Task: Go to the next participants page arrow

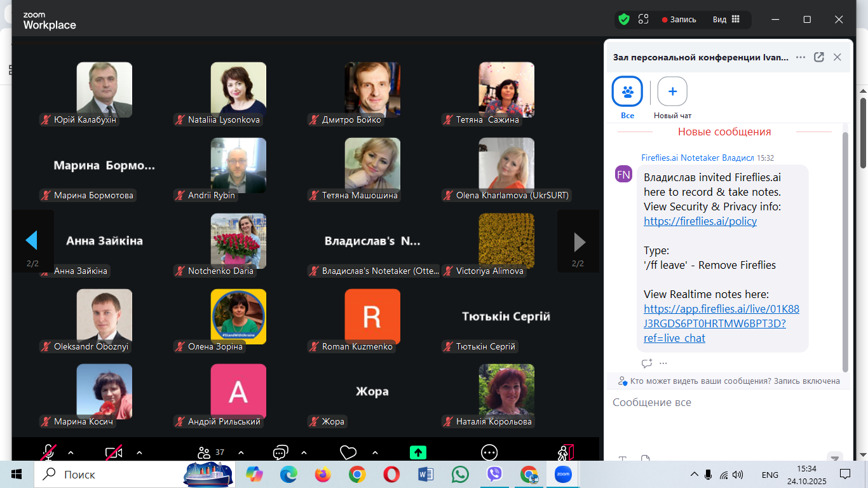Action: pos(579,241)
